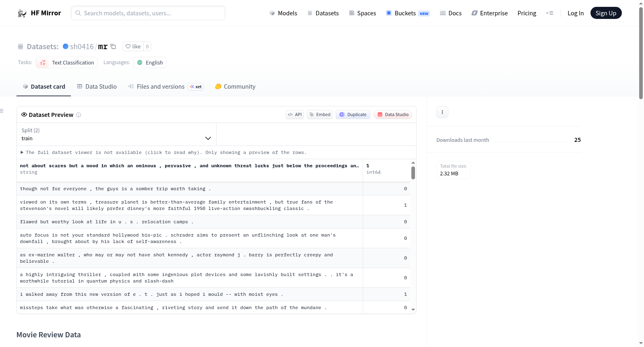Click Downloads last month value 25

coord(577,140)
